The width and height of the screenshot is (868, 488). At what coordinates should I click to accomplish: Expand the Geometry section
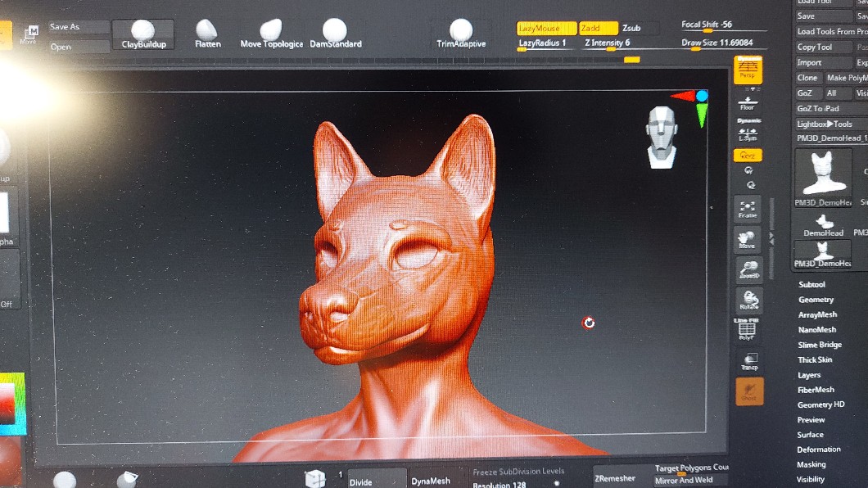point(816,300)
